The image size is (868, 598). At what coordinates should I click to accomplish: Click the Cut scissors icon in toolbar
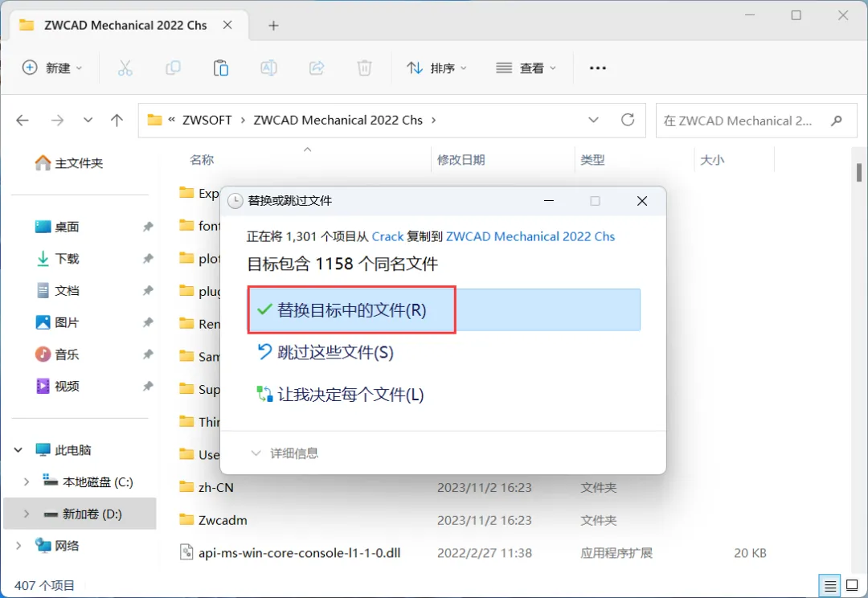125,68
